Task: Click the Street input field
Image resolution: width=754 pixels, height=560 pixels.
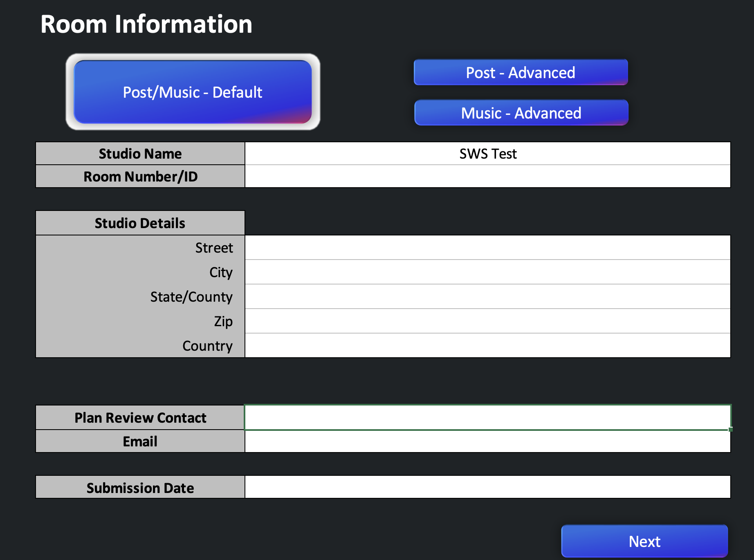Action: (487, 247)
